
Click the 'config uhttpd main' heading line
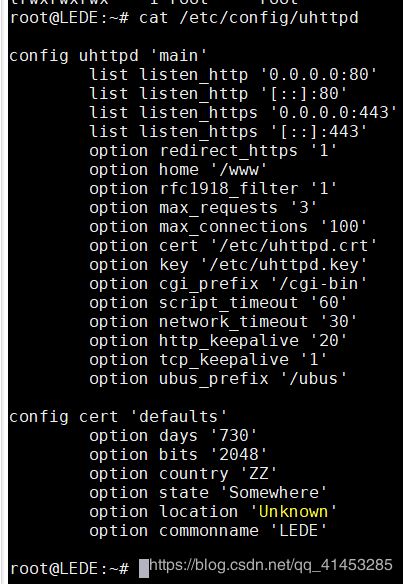coord(108,56)
